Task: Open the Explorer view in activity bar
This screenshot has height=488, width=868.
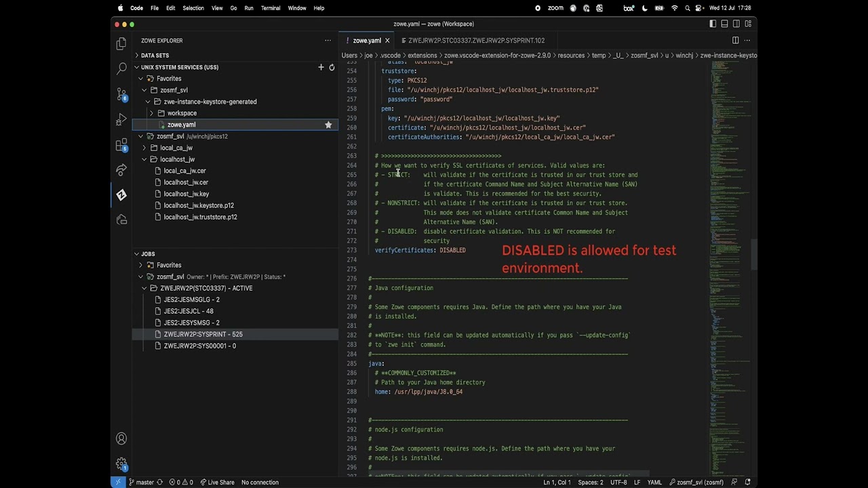Action: coord(121,44)
